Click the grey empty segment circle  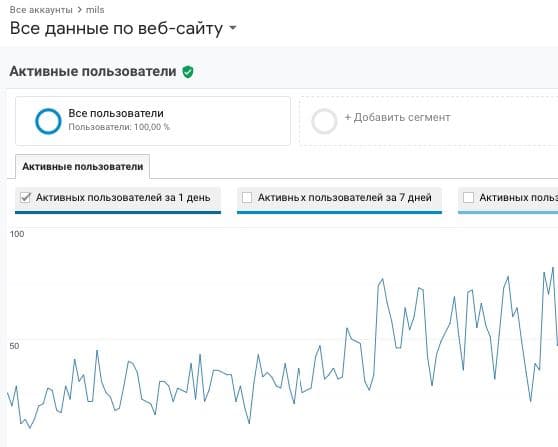[324, 121]
